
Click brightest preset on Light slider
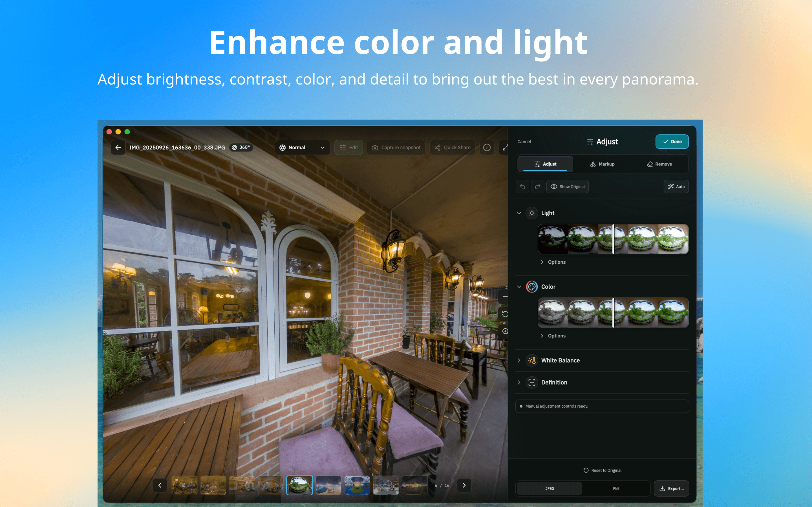tap(673, 239)
